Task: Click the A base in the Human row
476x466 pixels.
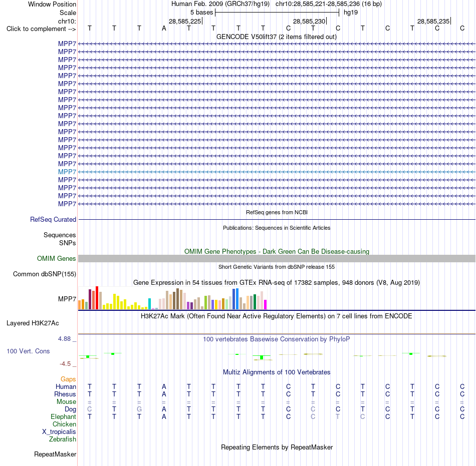Action: click(164, 386)
